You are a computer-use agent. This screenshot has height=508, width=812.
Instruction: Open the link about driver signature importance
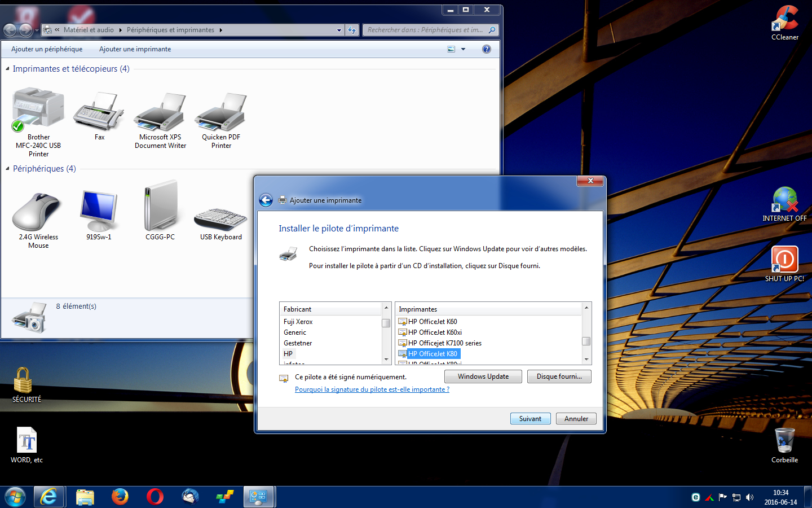point(372,389)
